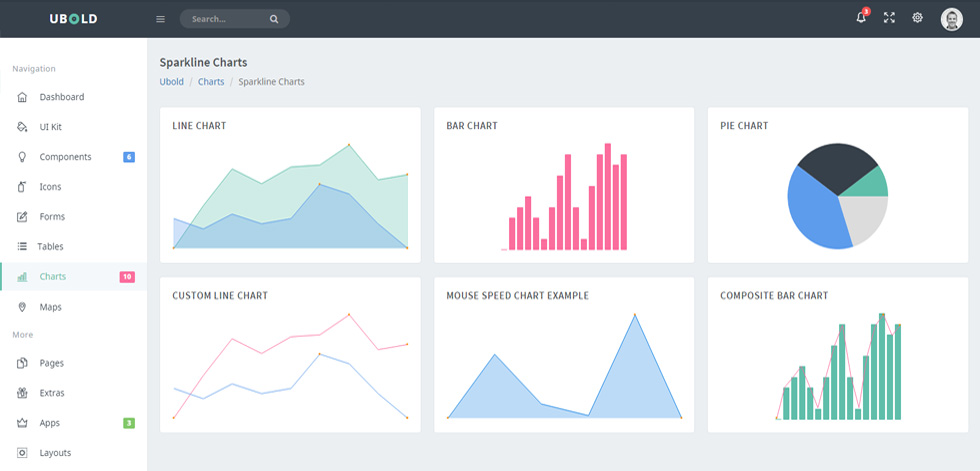Click the MOUSE SPEED CHART EXAMPLE title
This screenshot has height=471, width=980.
518,295
